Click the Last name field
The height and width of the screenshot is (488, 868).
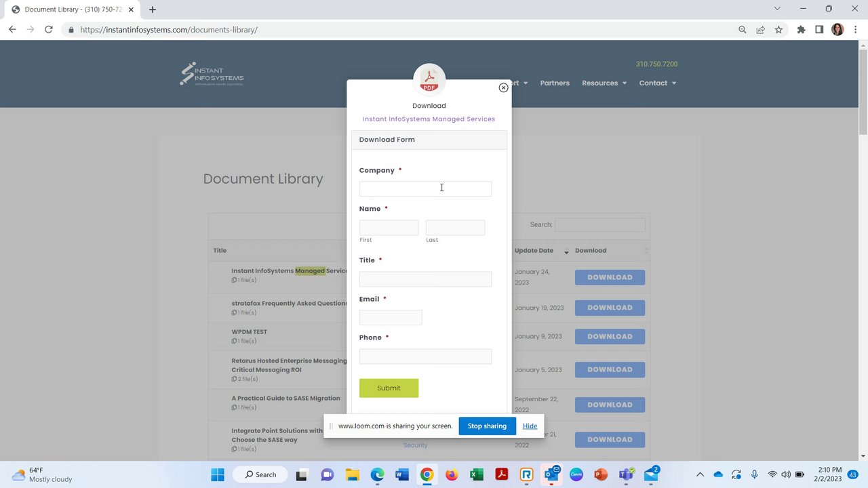tap(455, 228)
